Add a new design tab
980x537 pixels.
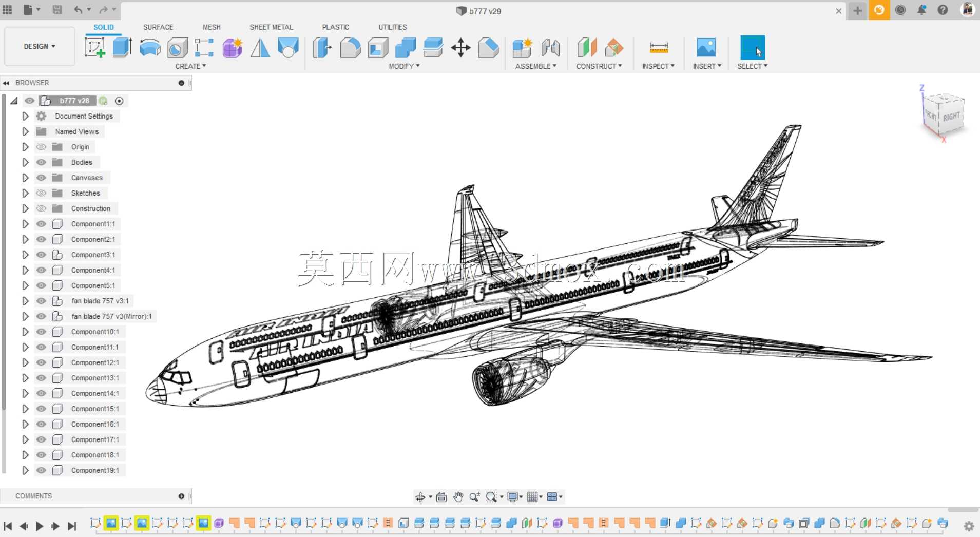click(857, 10)
